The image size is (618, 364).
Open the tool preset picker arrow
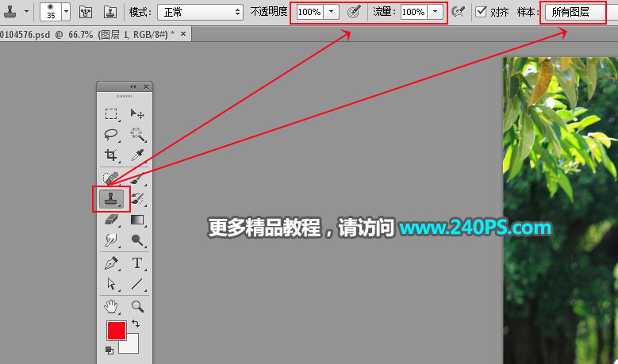tap(26, 11)
